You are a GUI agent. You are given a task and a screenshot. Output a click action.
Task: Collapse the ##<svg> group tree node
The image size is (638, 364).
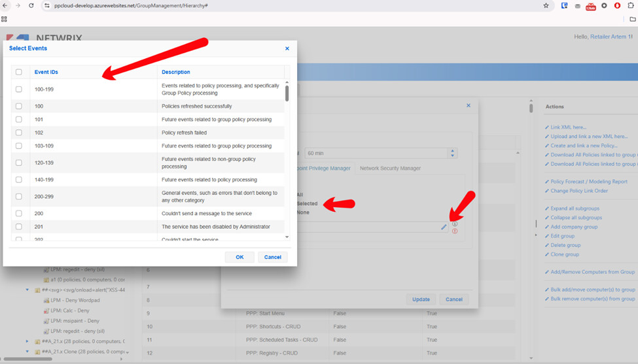27,290
